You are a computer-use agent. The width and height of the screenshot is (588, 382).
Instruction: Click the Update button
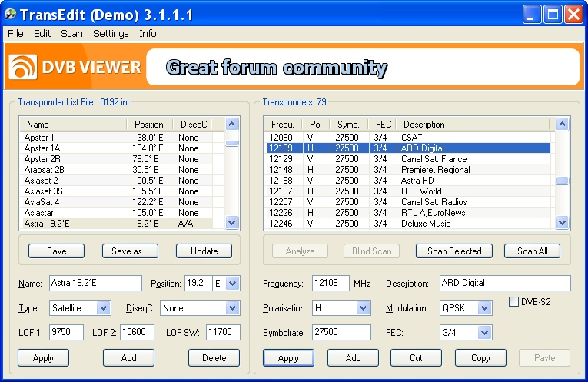[x=204, y=251]
